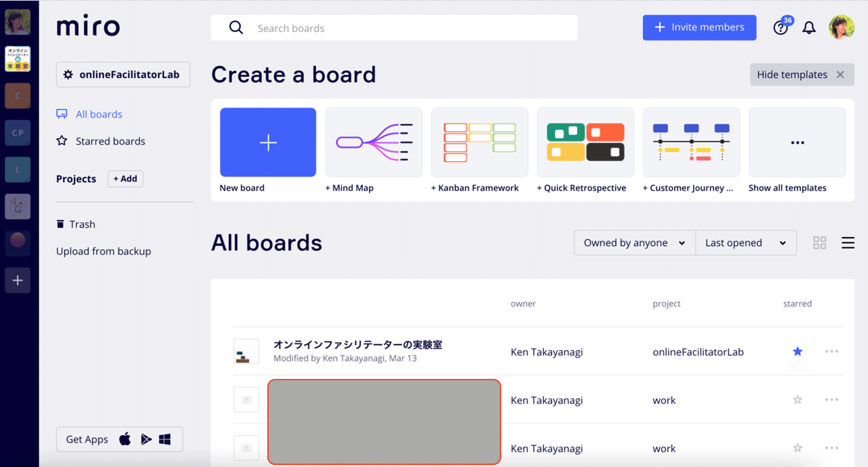This screenshot has width=868, height=467.
Task: Select the top team avatar in sidebar
Action: coord(18,22)
